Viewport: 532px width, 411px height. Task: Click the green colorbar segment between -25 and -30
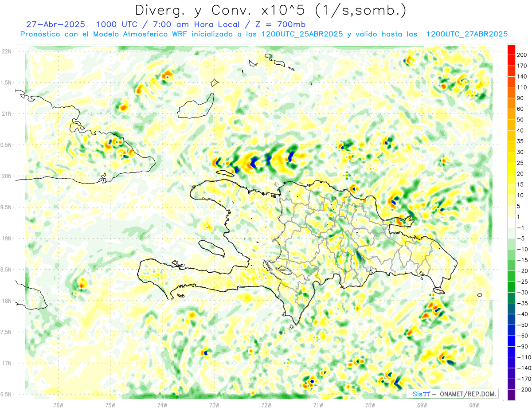(x=511, y=286)
